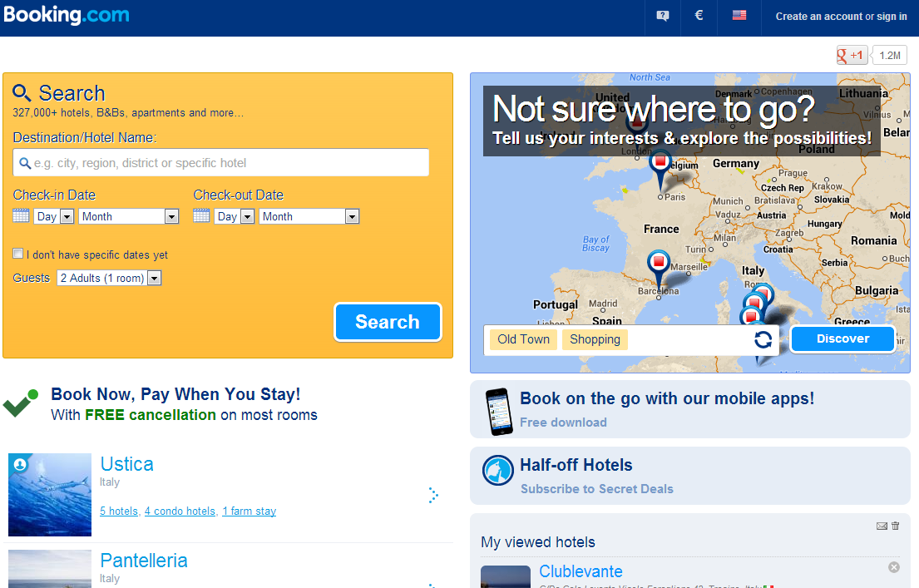
Task: Open the check-in Day dropdown
Action: 54,216
